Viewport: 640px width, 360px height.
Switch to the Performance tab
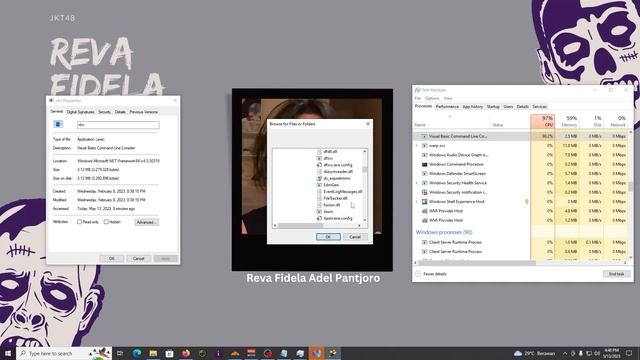coord(447,107)
